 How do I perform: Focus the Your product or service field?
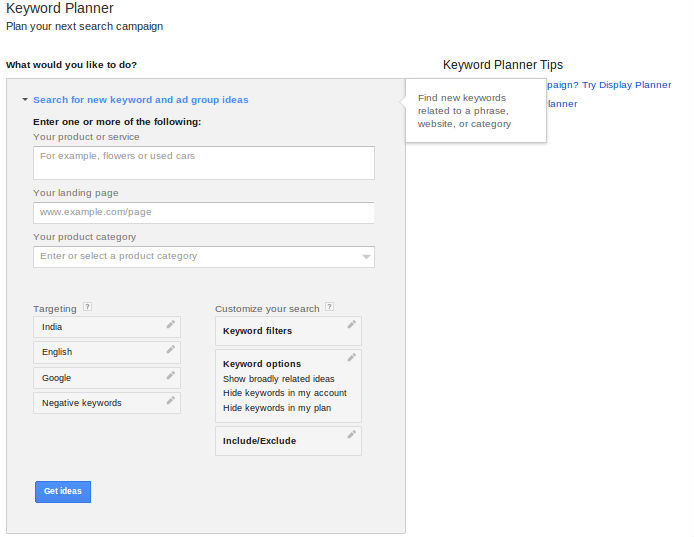tap(203, 163)
